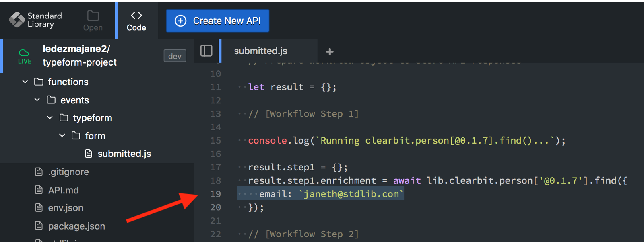Collapse the form folder chevron
This screenshot has height=242, width=644.
62,135
